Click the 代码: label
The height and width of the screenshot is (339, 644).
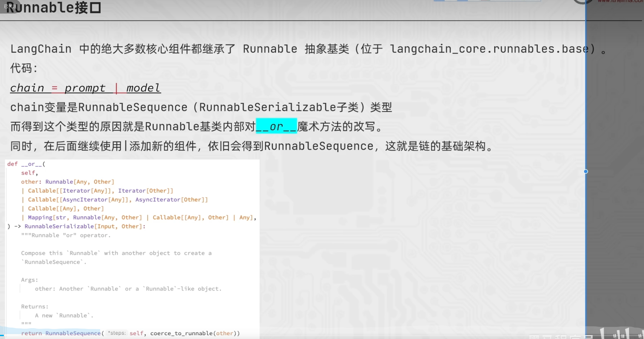24,68
